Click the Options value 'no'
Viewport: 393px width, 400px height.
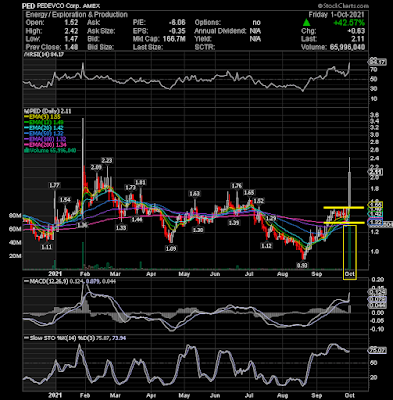click(x=257, y=23)
